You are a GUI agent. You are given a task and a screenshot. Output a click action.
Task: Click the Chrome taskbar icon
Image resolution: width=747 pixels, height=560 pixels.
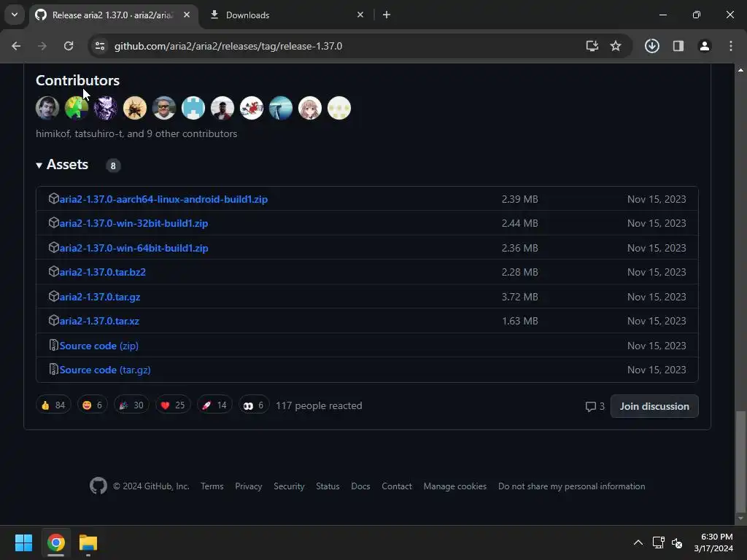point(55,542)
